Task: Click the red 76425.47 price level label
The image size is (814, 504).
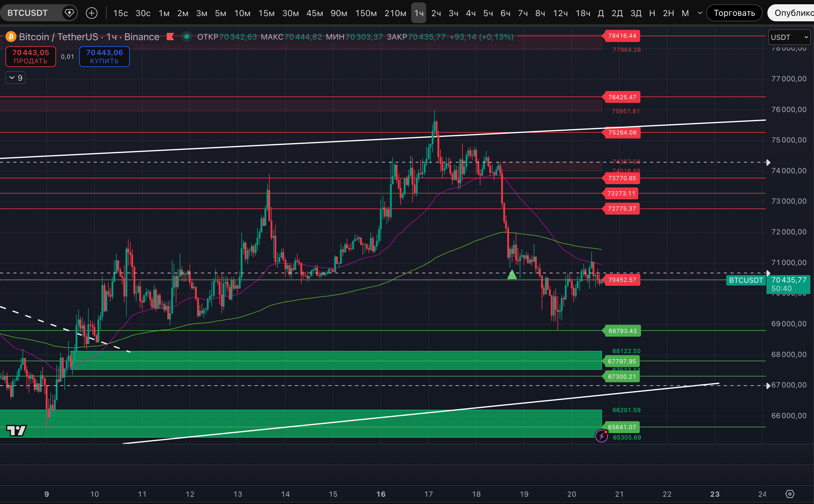Action: pyautogui.click(x=622, y=97)
